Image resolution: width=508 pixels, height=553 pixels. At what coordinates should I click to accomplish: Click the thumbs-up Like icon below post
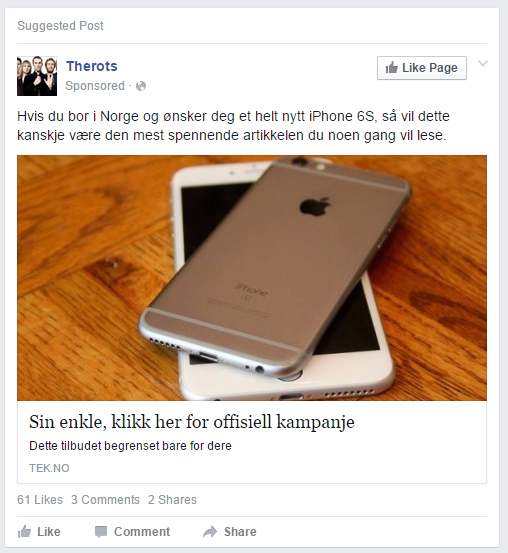(x=24, y=531)
